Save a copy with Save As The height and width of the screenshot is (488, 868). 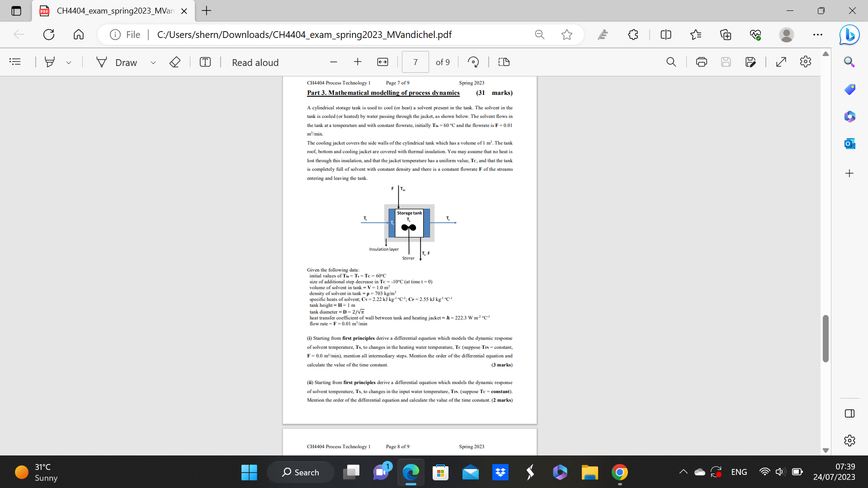(751, 62)
